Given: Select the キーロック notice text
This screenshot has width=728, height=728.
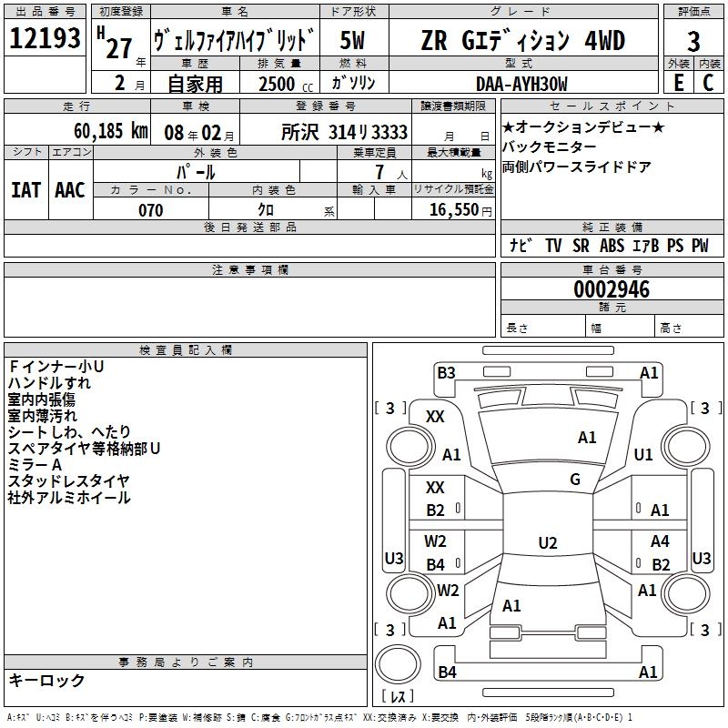Looking at the screenshot, I should (47, 681).
